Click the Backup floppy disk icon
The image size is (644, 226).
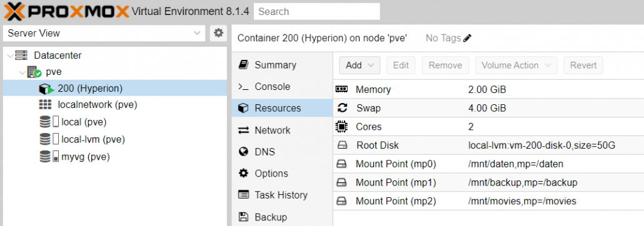244,217
